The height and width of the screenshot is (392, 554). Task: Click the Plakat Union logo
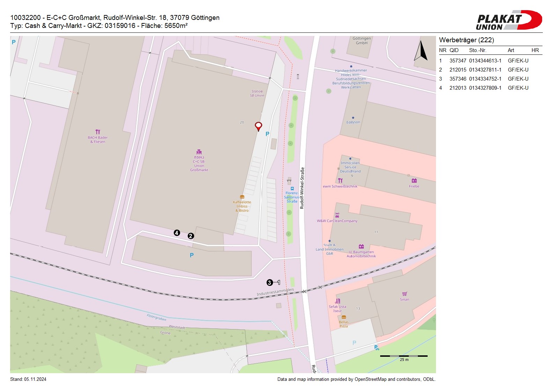click(509, 20)
